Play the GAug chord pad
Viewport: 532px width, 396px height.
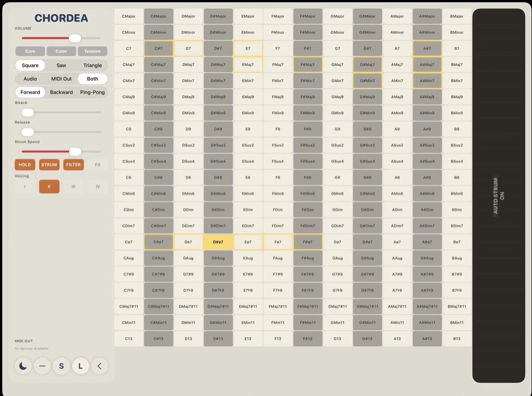[337, 258]
